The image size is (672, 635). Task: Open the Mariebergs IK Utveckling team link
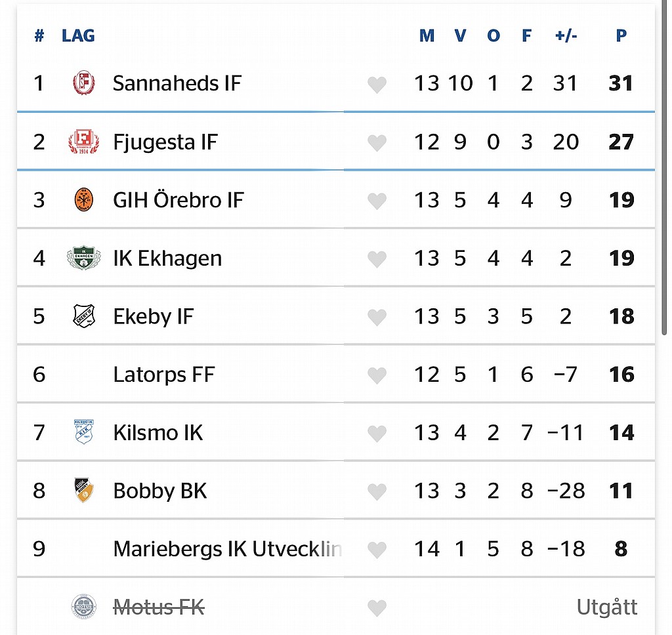tap(227, 549)
